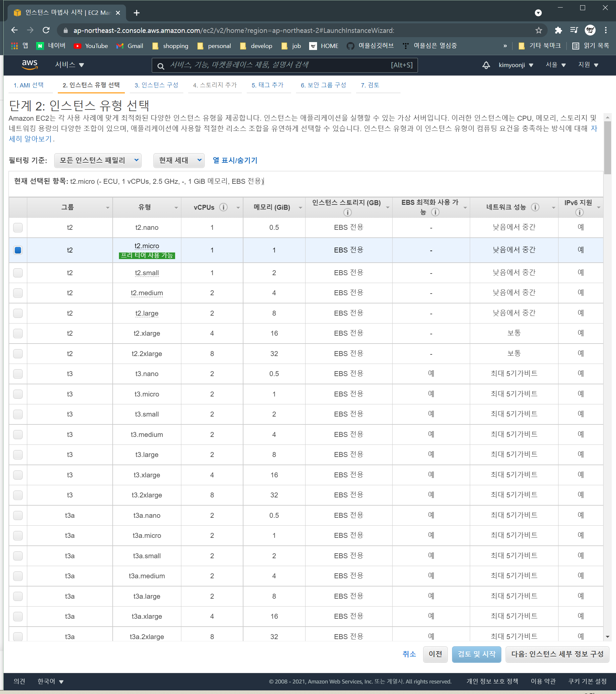Go to step 4. 스토리지 추가 tab

[215, 85]
